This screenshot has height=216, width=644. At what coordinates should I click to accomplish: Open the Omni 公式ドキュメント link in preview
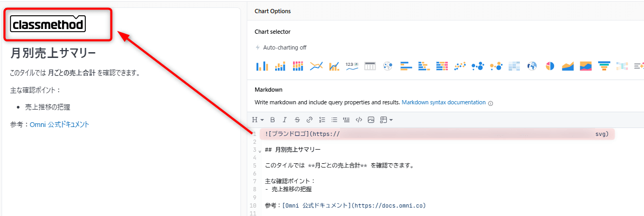[59, 125]
